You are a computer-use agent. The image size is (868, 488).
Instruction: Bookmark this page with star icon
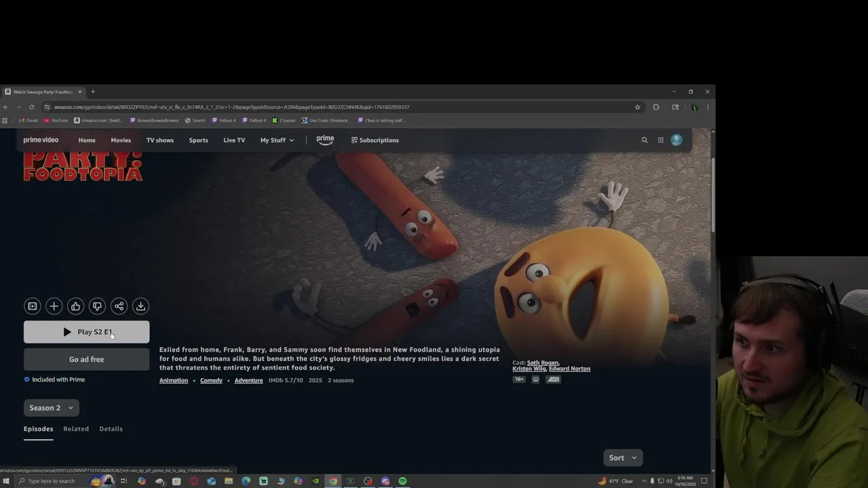[637, 107]
